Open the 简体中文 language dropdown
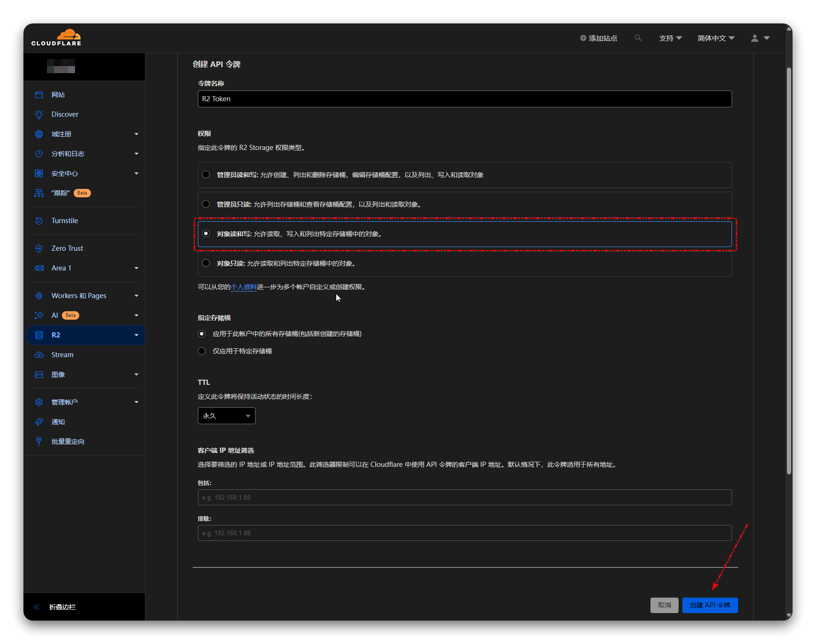 click(716, 38)
